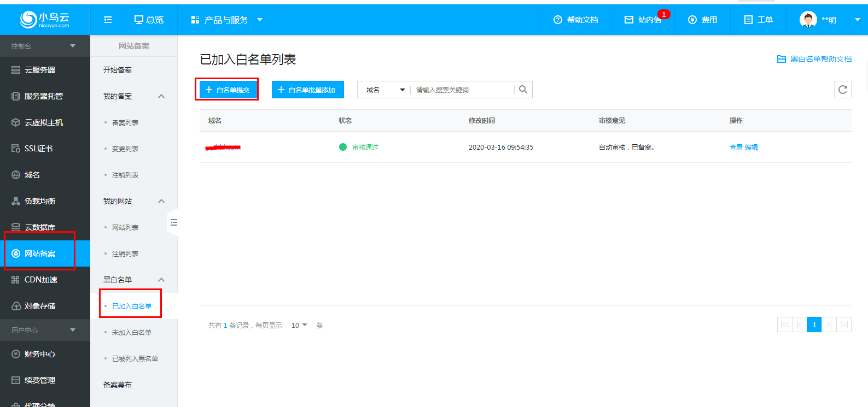Click the 2020-03-16 09:54:35 time cell
The image size is (868, 407).
click(501, 148)
